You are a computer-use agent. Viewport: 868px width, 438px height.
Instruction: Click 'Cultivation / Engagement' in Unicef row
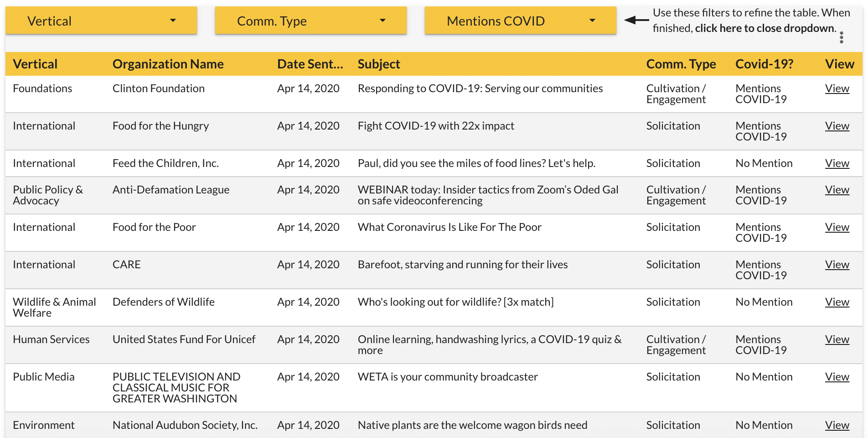click(x=676, y=345)
